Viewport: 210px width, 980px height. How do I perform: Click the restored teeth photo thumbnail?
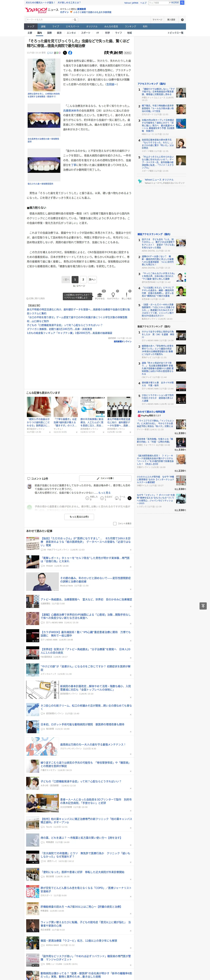click(44, 165)
